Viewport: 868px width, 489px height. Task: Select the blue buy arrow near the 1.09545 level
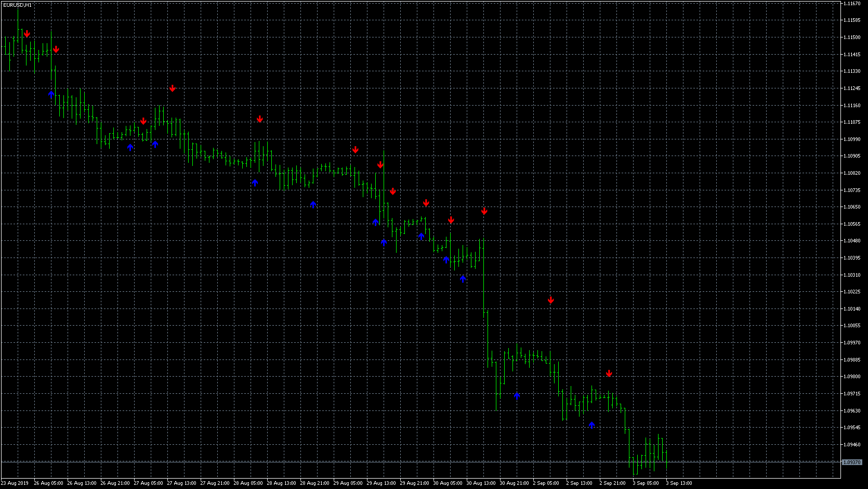point(591,425)
